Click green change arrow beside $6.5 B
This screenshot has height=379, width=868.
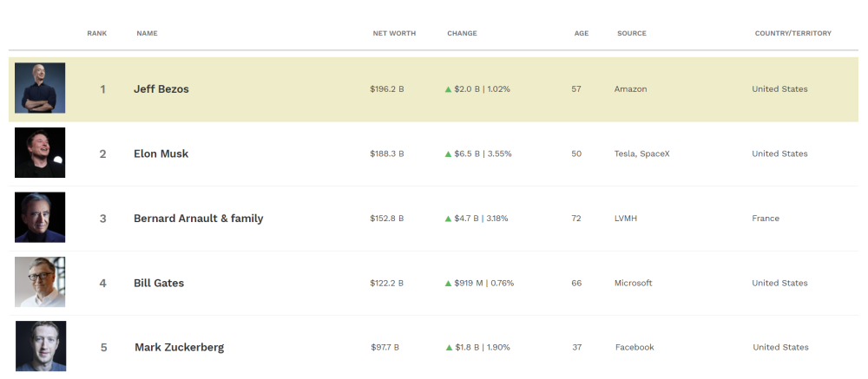click(x=449, y=154)
